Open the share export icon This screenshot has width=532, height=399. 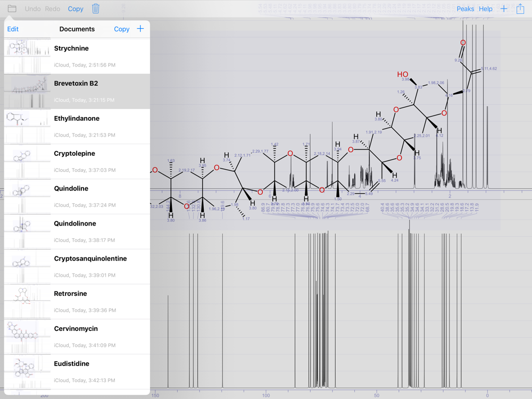(520, 9)
